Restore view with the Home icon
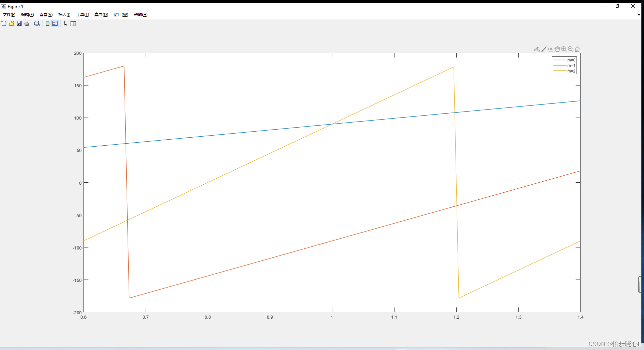 (577, 49)
